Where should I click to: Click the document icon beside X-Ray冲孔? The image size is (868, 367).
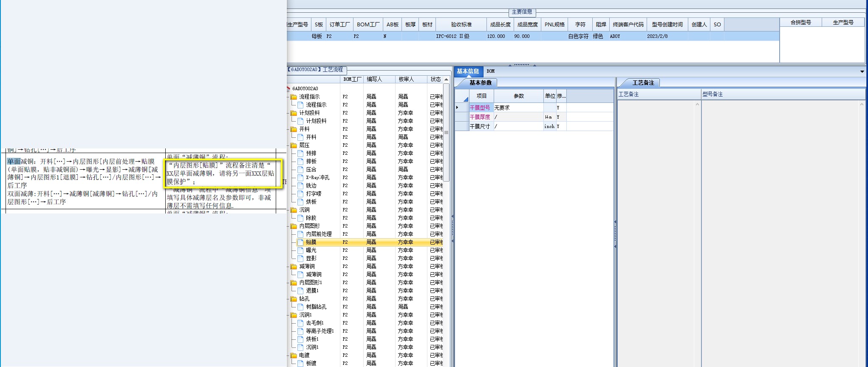click(x=301, y=178)
